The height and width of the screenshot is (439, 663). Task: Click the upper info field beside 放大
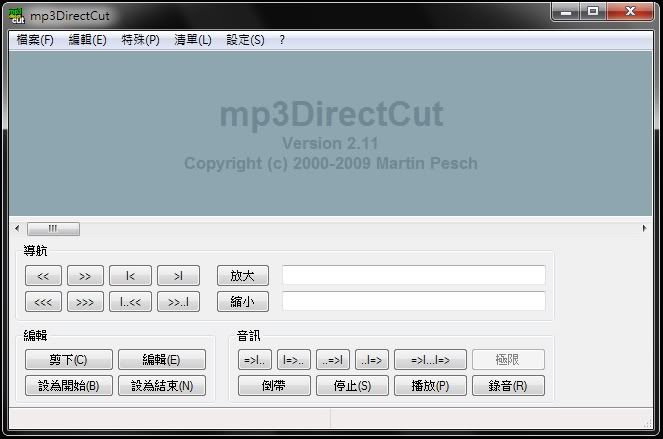click(x=414, y=275)
